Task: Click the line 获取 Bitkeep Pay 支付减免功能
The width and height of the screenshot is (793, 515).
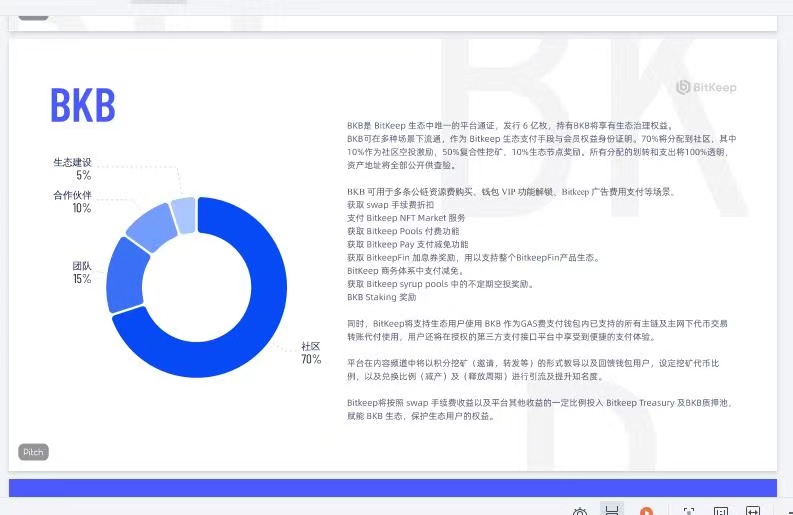Action: point(408,244)
